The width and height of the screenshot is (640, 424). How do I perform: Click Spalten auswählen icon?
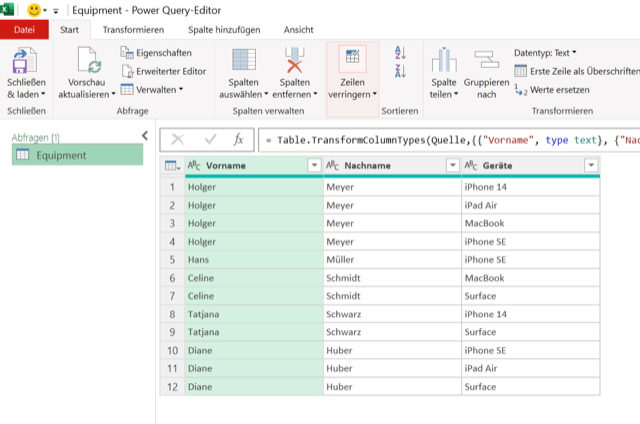point(244,60)
